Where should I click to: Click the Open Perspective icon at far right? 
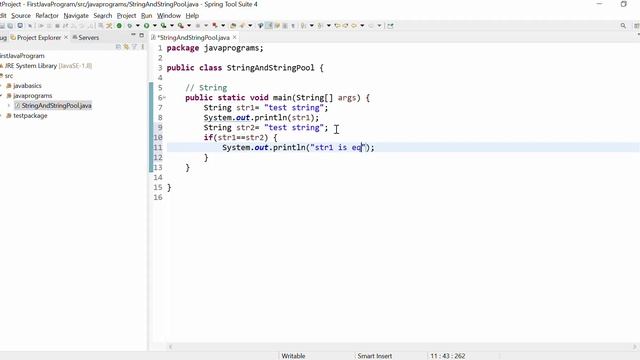pyautogui.click(x=637, y=26)
